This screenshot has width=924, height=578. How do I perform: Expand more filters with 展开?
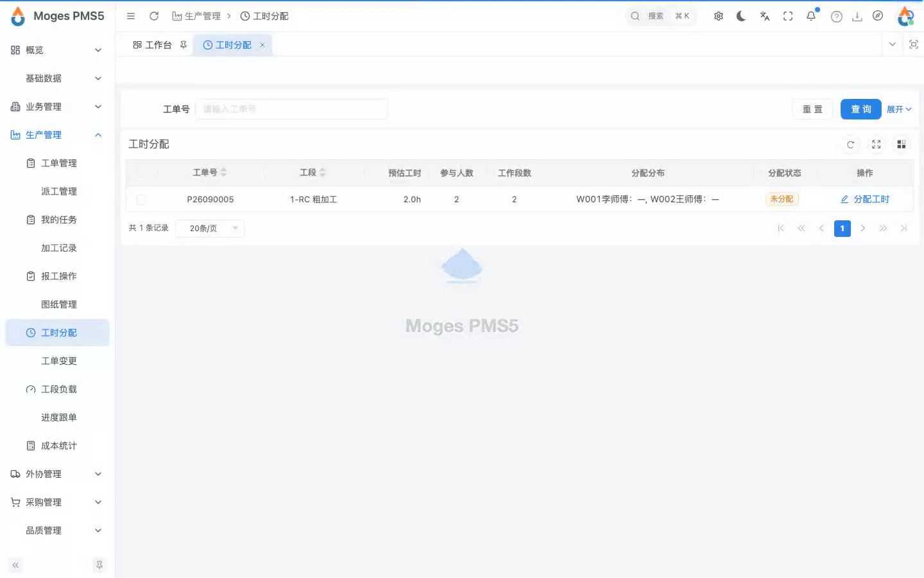click(899, 110)
